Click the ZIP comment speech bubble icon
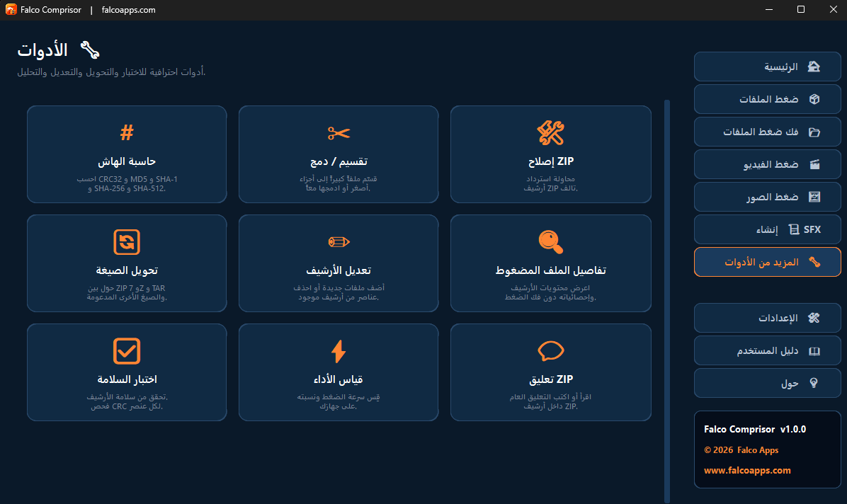The height and width of the screenshot is (504, 847). [550, 351]
